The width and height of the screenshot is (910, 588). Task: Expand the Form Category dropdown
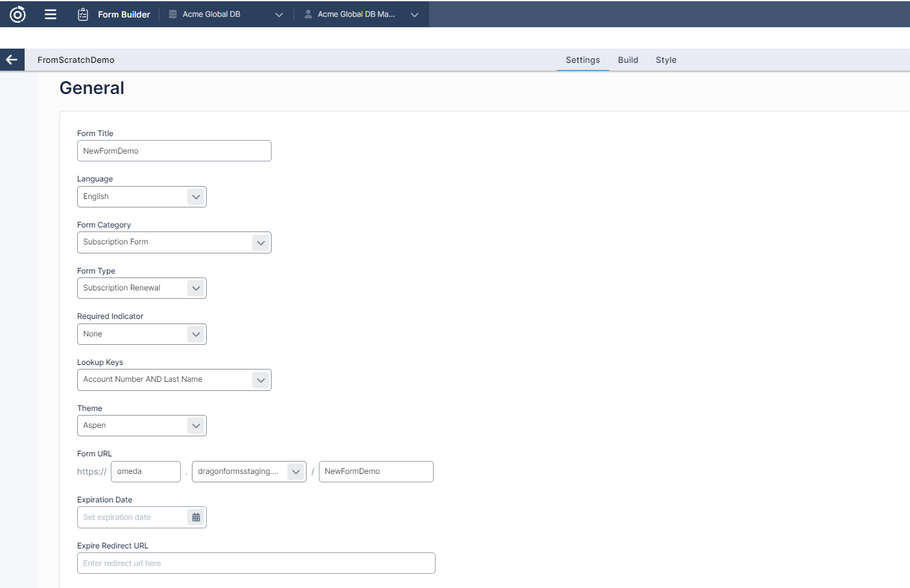pyautogui.click(x=261, y=242)
